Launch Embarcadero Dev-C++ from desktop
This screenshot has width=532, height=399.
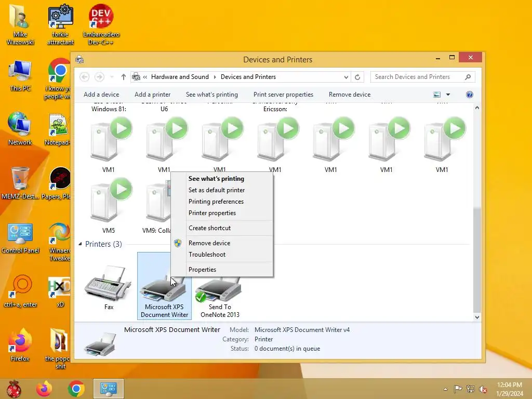pos(101,24)
